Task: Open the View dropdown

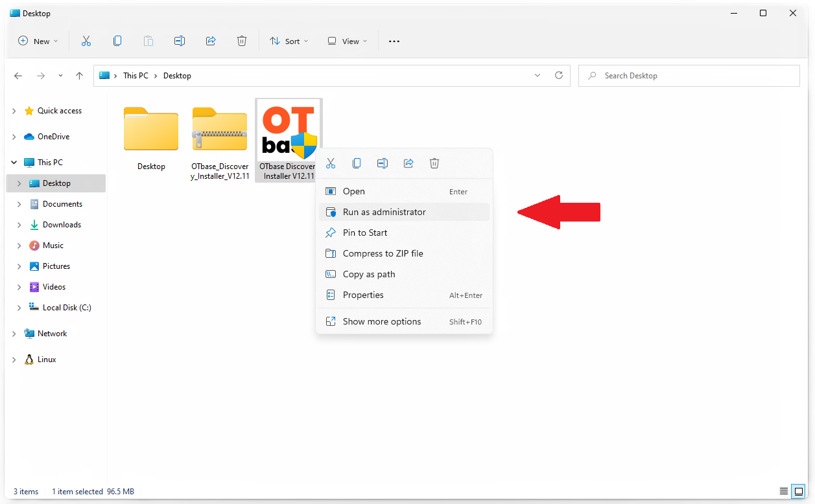Action: 348,41
